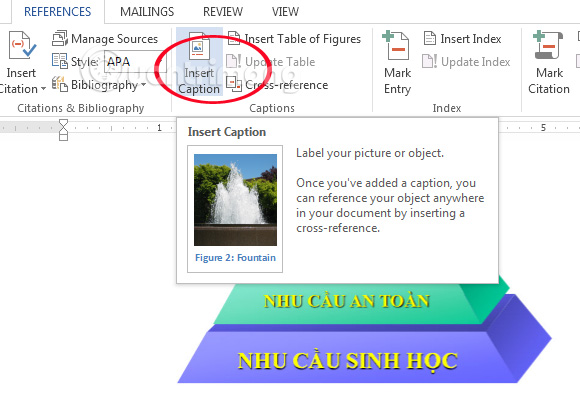Click the Update Table icon
580x398 pixels.
[x=233, y=61]
